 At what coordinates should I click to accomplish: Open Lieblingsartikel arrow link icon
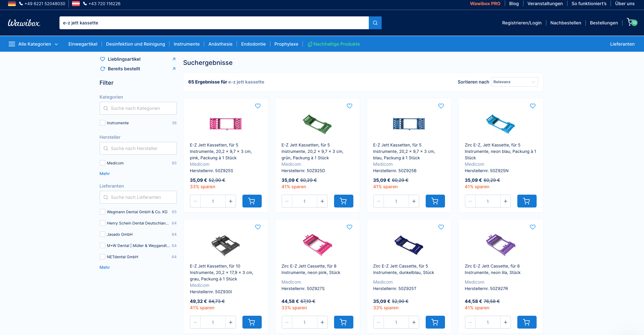[x=174, y=59]
